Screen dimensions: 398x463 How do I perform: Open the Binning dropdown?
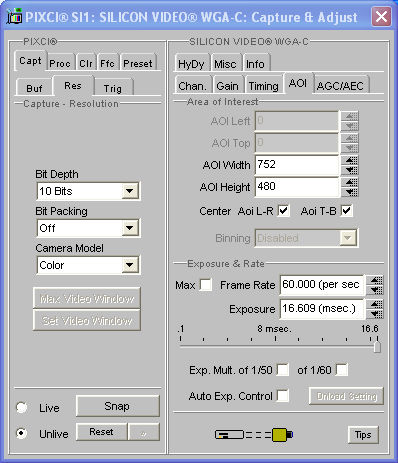pyautogui.click(x=347, y=238)
